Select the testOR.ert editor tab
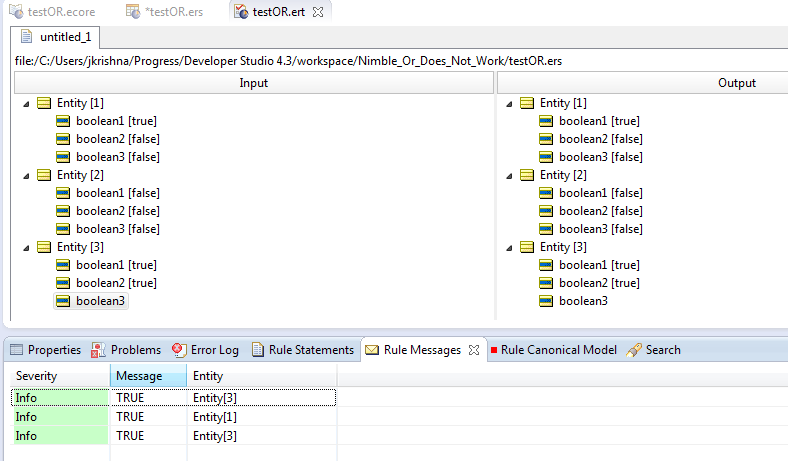The height and width of the screenshot is (461, 788). coord(271,12)
